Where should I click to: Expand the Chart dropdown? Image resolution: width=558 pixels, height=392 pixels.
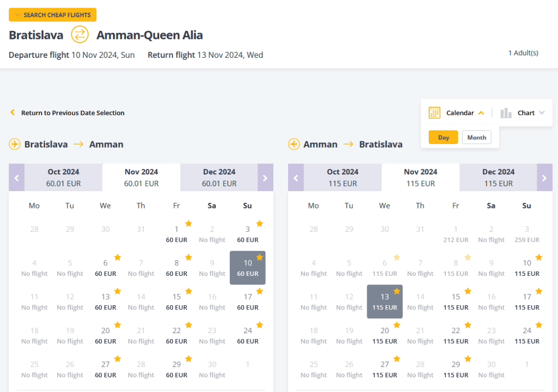tap(542, 113)
